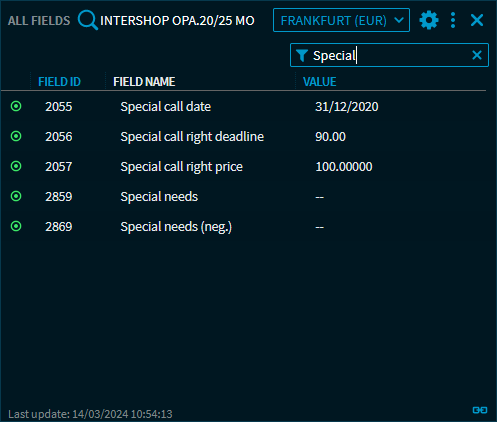497x422 pixels.
Task: Focus the filter field containing Special
Action: 389,55
